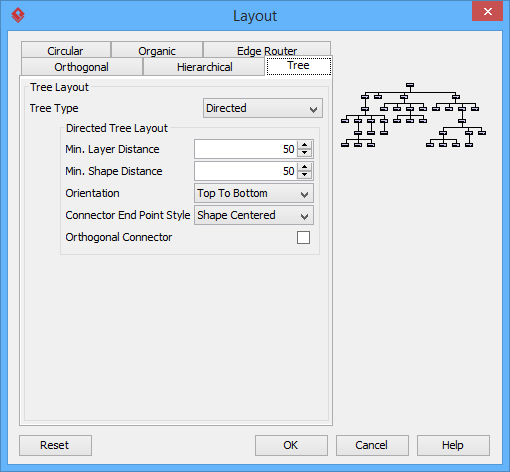Viewport: 510px width, 472px height.
Task: Click the Cancel button
Action: point(372,445)
